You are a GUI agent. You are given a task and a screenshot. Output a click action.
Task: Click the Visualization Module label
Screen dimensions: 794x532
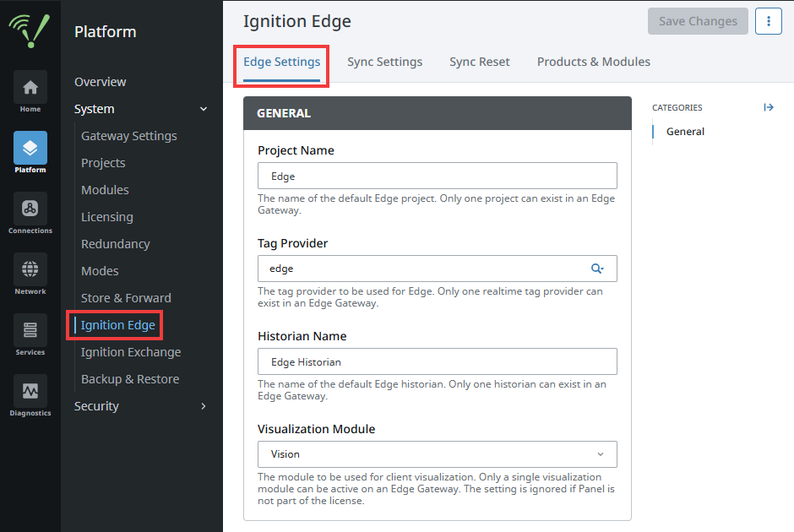pos(317,429)
